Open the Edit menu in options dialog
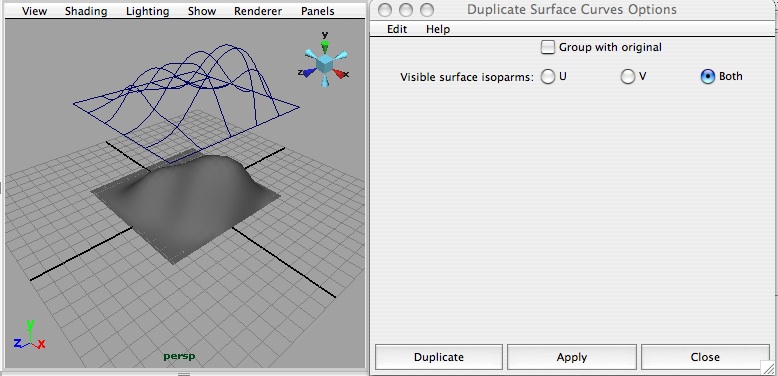Viewport: 778px width, 376px height. click(x=397, y=29)
